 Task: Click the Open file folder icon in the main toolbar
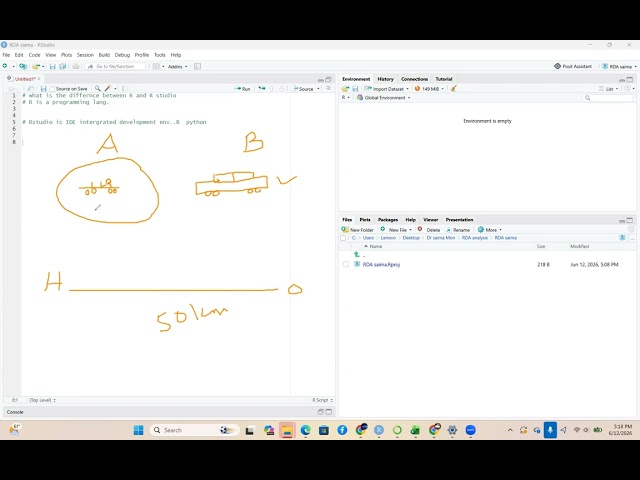pos(36,66)
